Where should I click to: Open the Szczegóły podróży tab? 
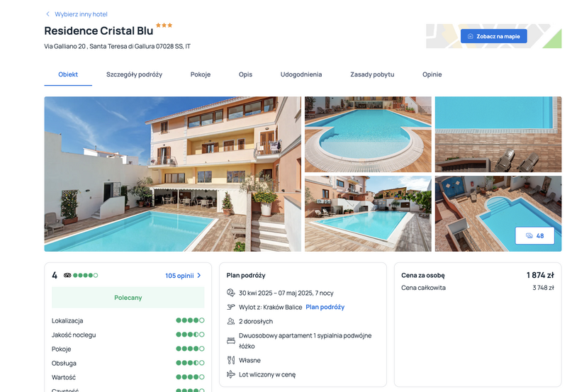tap(134, 74)
